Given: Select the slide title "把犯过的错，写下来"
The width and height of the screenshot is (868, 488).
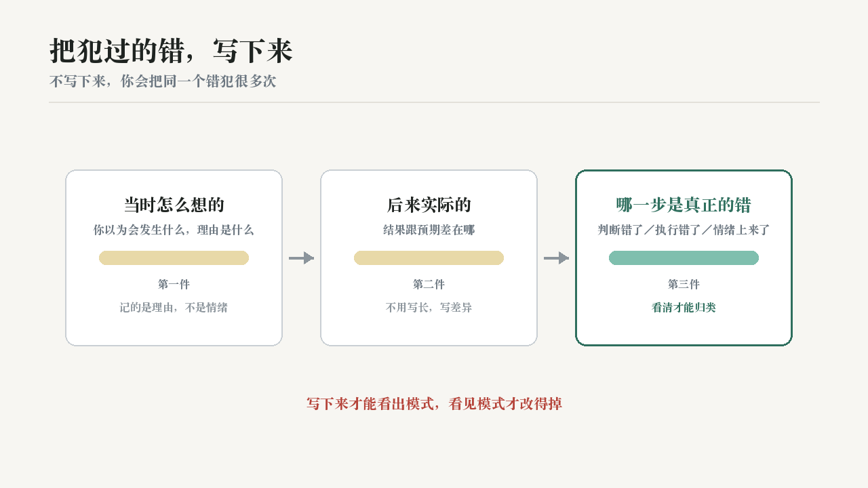Looking at the screenshot, I should tap(171, 52).
